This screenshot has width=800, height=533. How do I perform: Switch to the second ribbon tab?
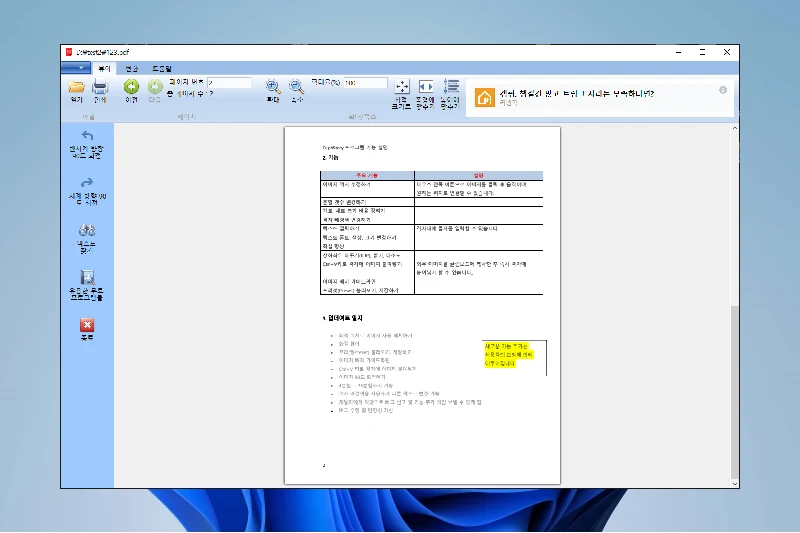pos(132,68)
